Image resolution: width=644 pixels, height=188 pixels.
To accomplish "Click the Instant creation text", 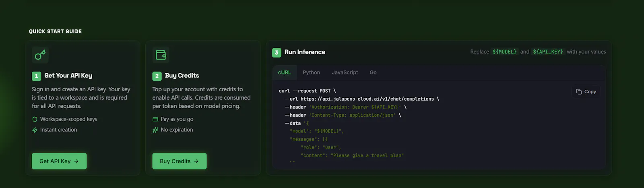I will point(59,130).
